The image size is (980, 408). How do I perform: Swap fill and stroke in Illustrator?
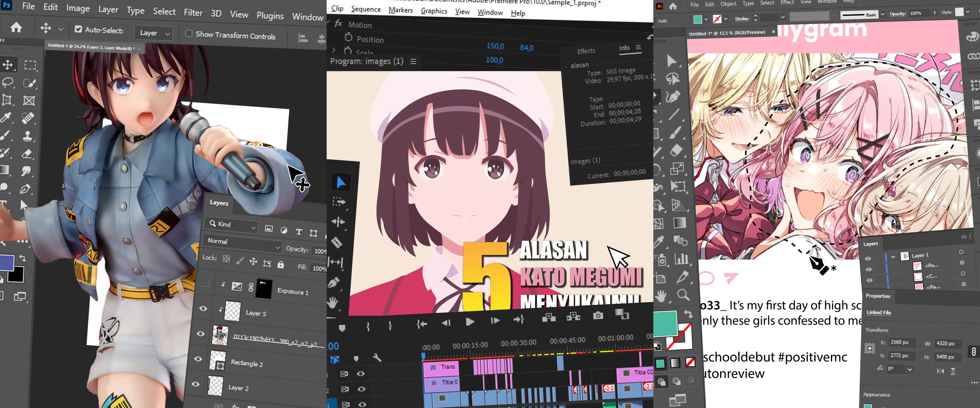click(x=689, y=314)
